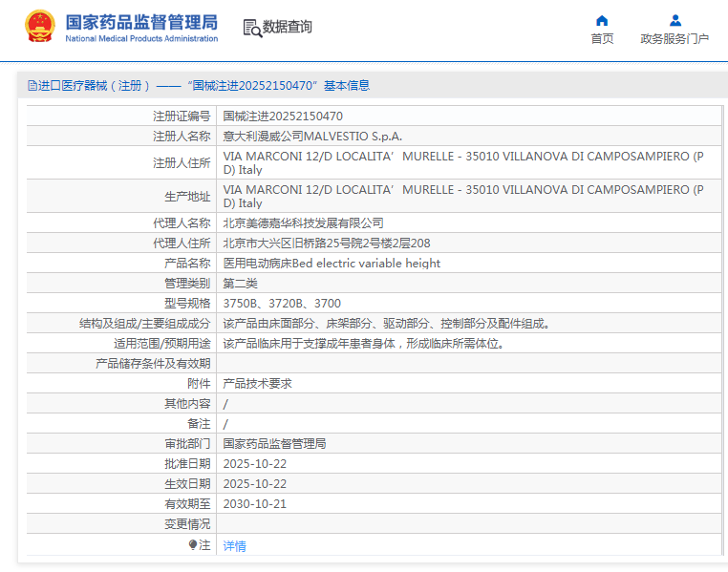728x572 pixels.
Task: Select approval date 2025-10-22 in 批准日期 row
Action: click(x=255, y=464)
